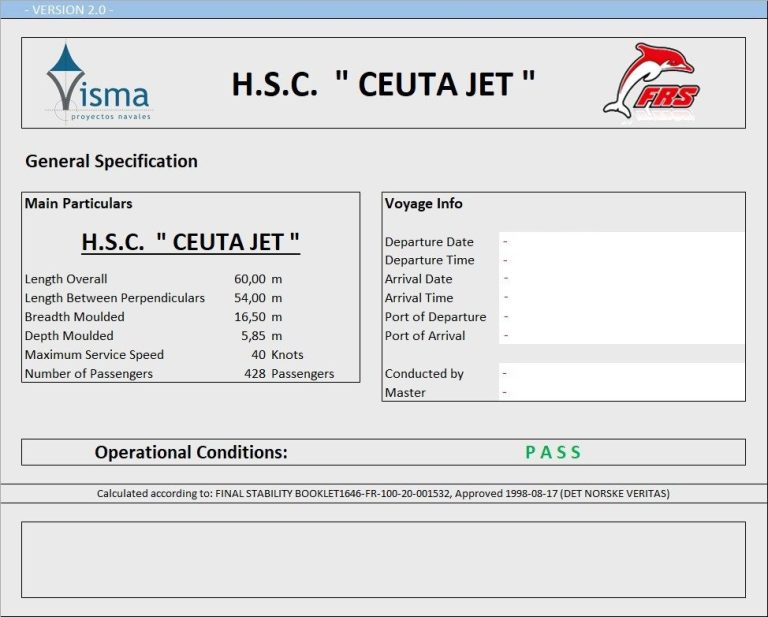Image resolution: width=768 pixels, height=617 pixels.
Task: Click the 'Number of Passengers' label
Action: tap(89, 374)
